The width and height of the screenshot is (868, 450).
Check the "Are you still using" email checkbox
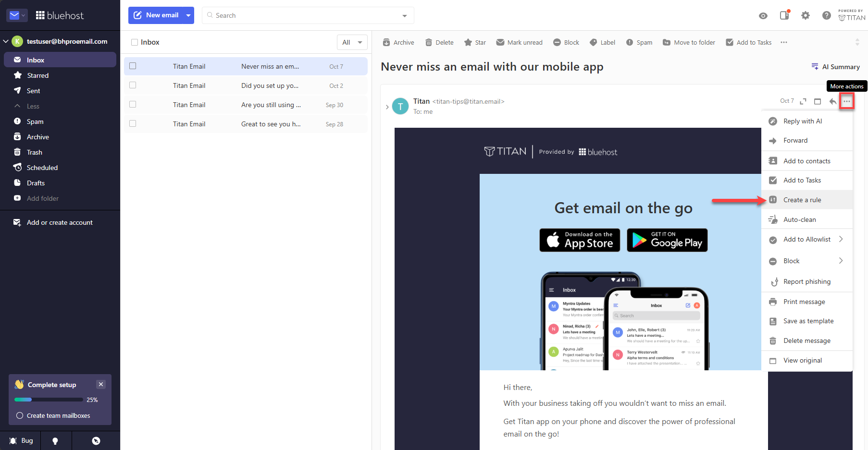tap(133, 104)
